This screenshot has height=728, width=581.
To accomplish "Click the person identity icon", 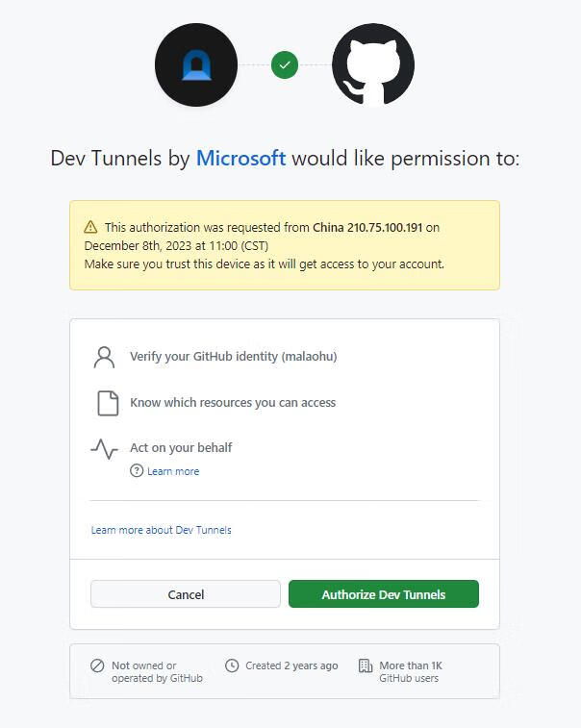I will pyautogui.click(x=104, y=357).
